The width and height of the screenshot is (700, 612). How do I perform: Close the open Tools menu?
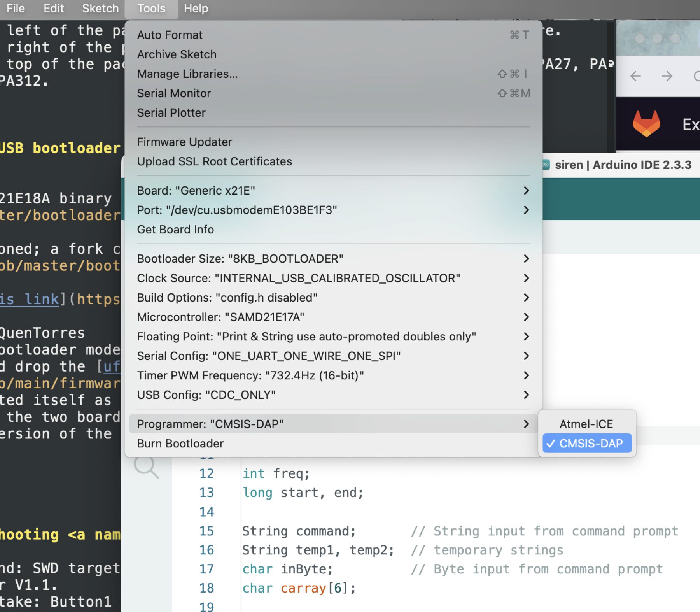tap(151, 8)
